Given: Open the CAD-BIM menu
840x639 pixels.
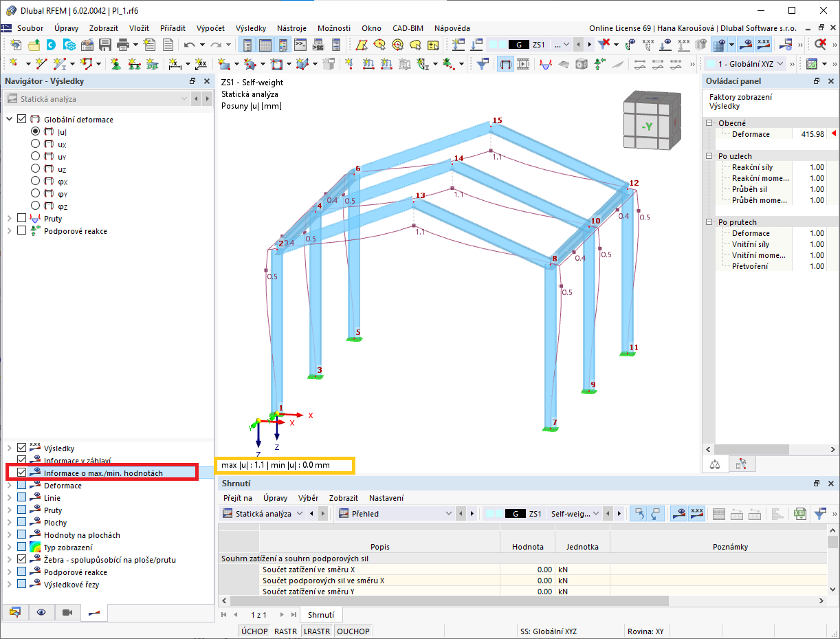Looking at the screenshot, I should pyautogui.click(x=408, y=28).
